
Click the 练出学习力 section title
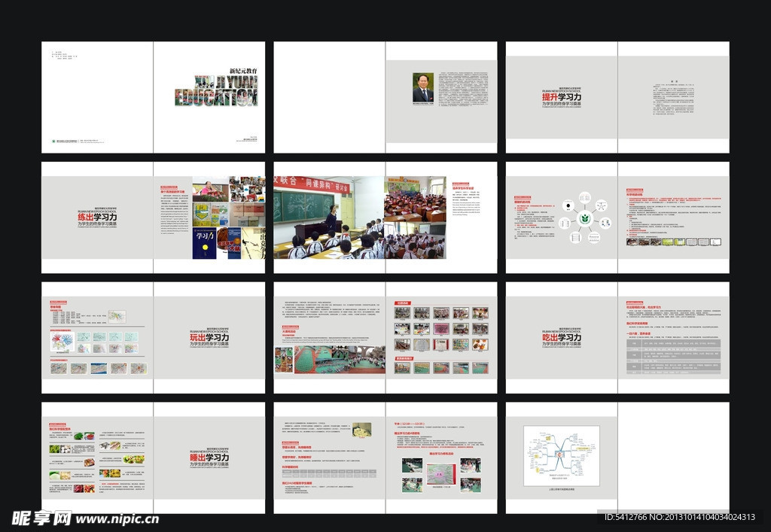coord(97,217)
